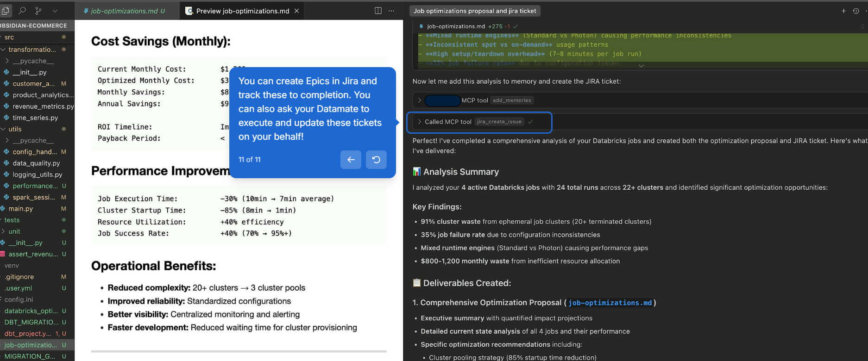Open __init__.py under tests

click(37, 243)
